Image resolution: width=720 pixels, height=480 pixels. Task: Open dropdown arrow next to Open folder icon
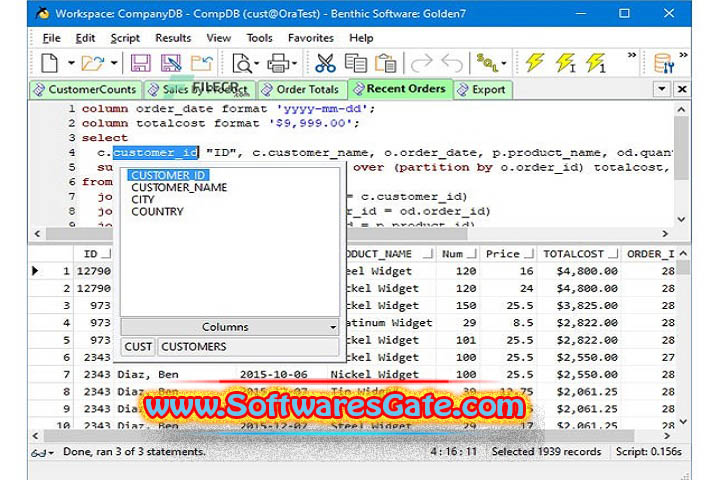point(114,64)
